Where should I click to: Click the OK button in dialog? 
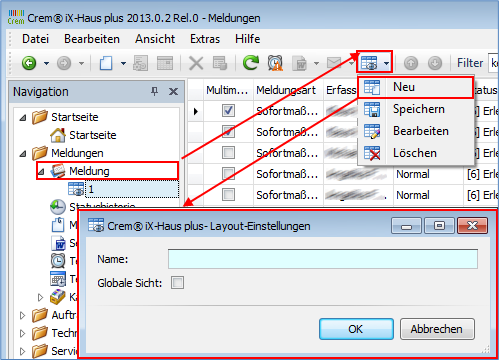point(356,329)
